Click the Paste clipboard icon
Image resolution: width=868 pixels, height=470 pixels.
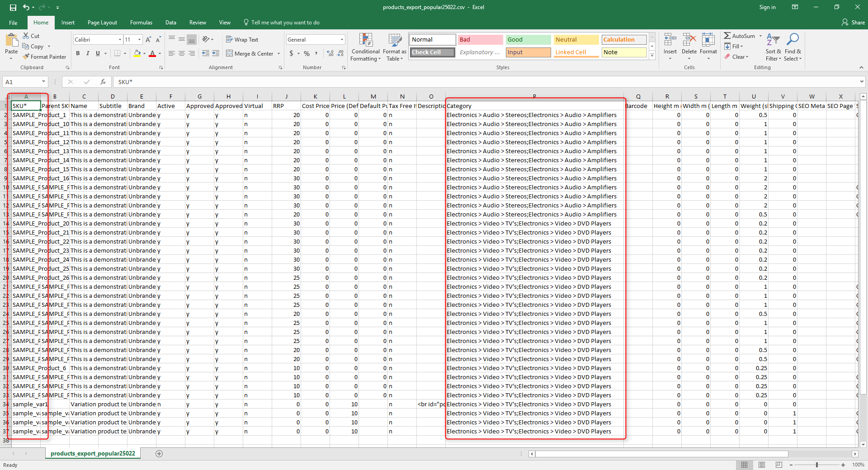(x=11, y=41)
